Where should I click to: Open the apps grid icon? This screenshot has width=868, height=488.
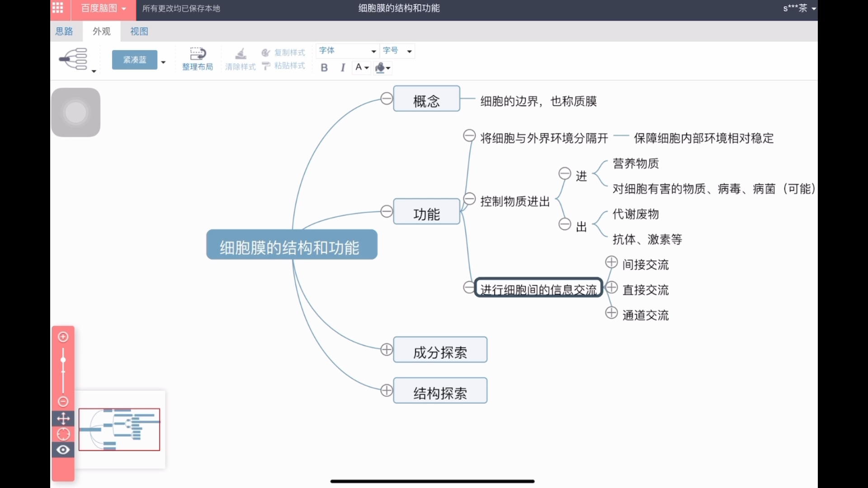click(58, 8)
